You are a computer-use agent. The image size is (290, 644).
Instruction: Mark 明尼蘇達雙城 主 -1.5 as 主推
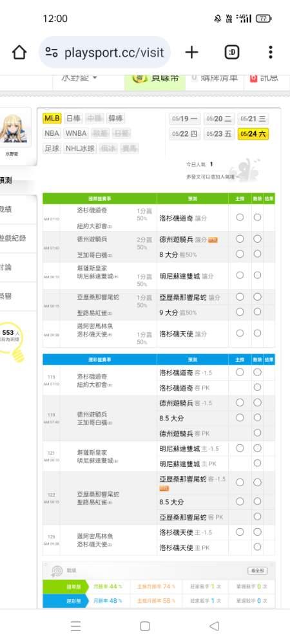coord(240,448)
